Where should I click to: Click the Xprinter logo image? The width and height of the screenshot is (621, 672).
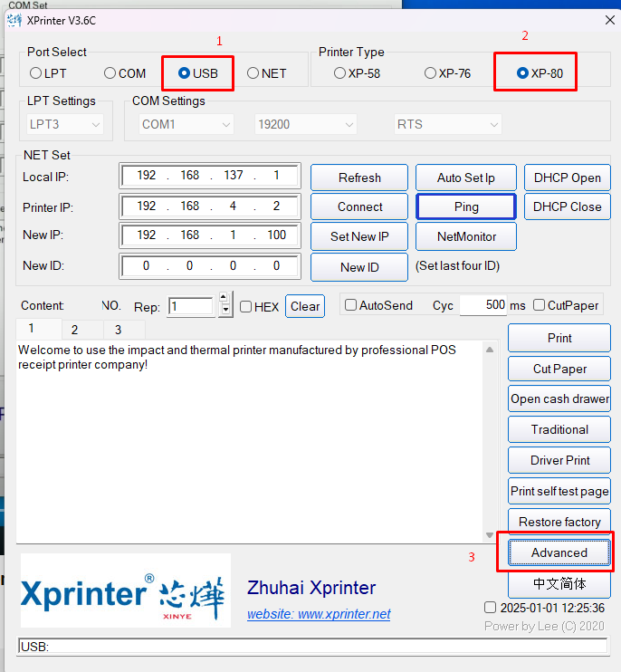(126, 590)
